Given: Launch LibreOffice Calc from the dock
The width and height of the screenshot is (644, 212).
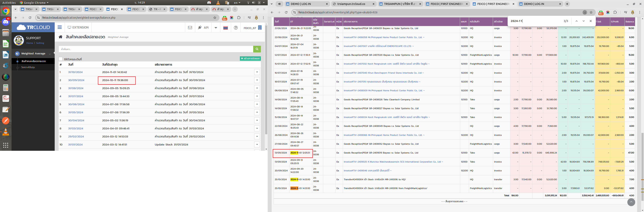Looking at the screenshot, I should 6,44.
